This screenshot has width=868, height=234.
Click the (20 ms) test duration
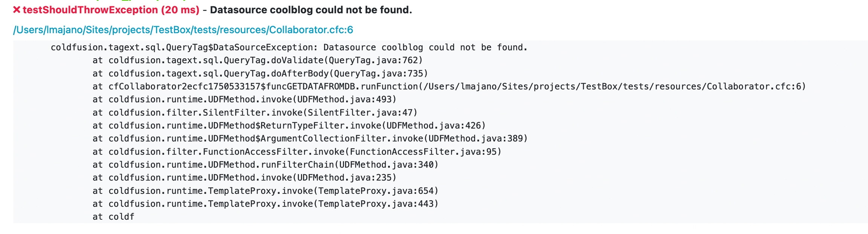point(180,10)
